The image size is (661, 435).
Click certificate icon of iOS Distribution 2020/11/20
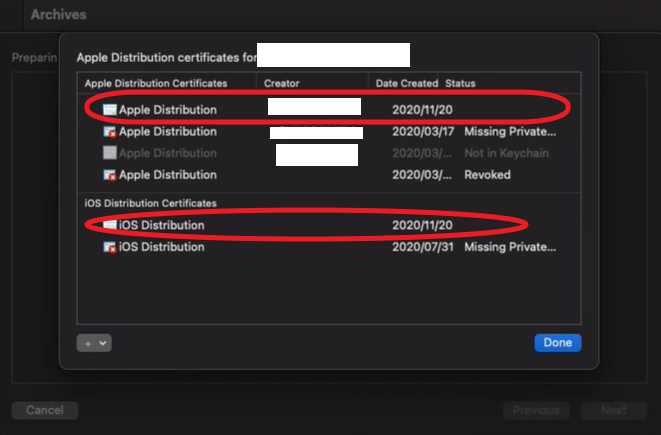pyautogui.click(x=110, y=225)
